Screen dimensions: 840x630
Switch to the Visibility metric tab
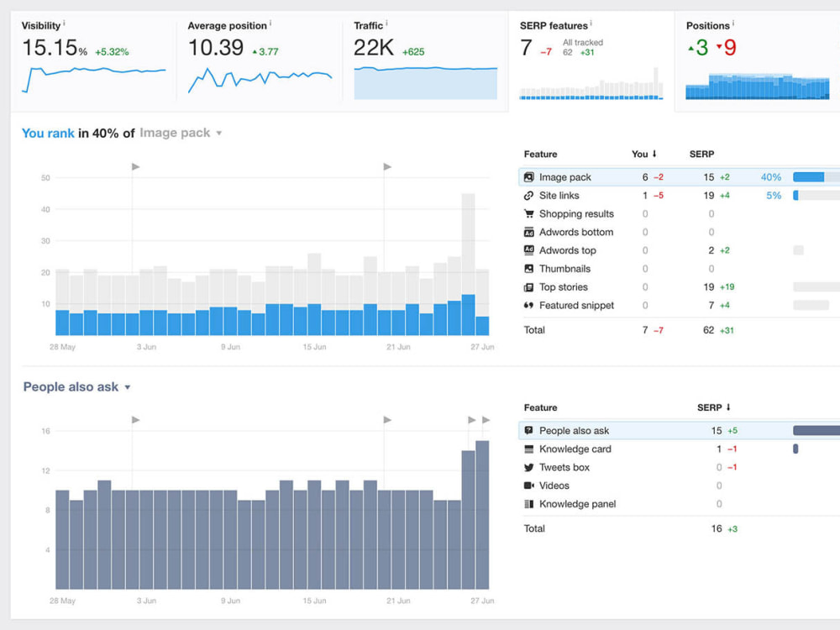click(93, 61)
